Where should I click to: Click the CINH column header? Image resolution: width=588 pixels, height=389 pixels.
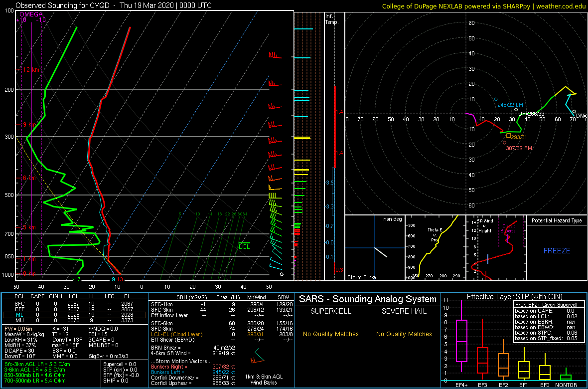coord(56,297)
